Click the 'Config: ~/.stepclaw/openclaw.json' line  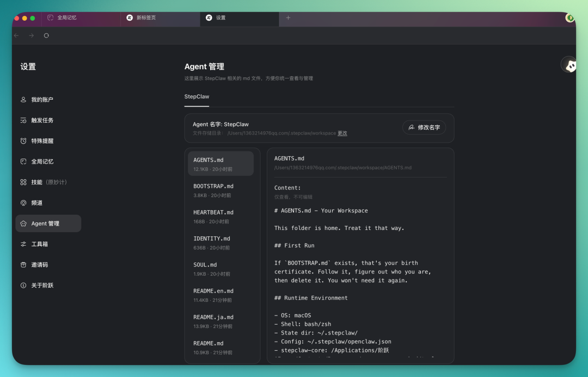point(333,342)
